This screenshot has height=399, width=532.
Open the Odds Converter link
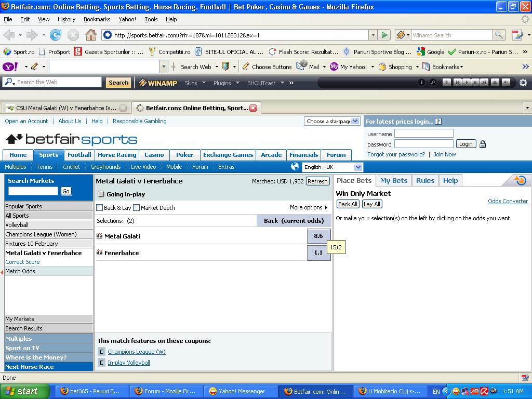(508, 201)
